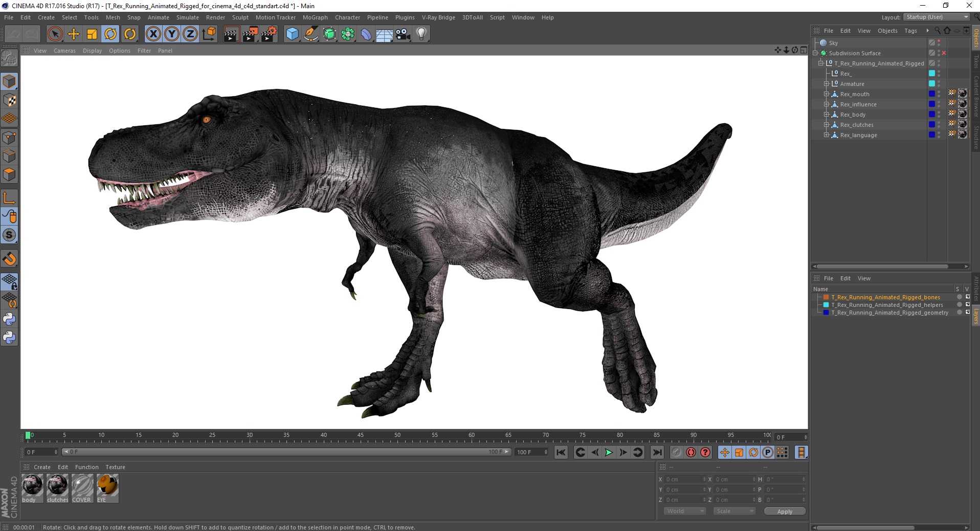This screenshot has height=531, width=980.
Task: Click the first Python script icon
Action: (x=9, y=319)
